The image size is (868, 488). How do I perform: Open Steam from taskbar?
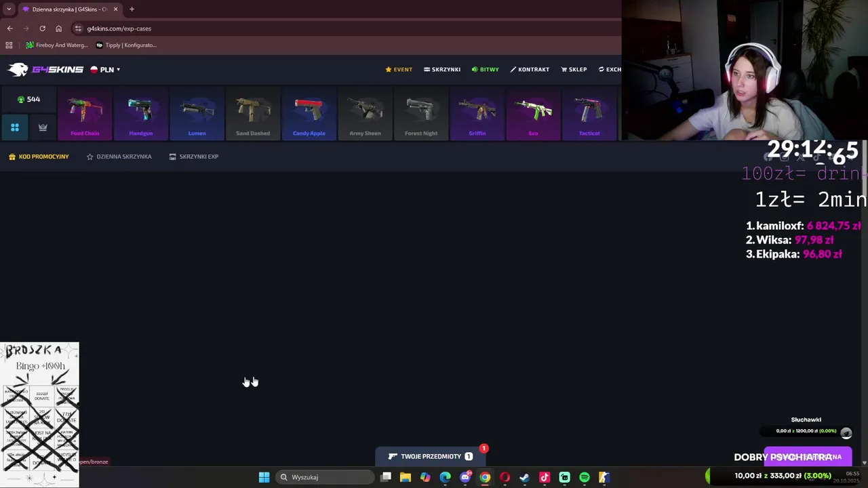(x=524, y=477)
